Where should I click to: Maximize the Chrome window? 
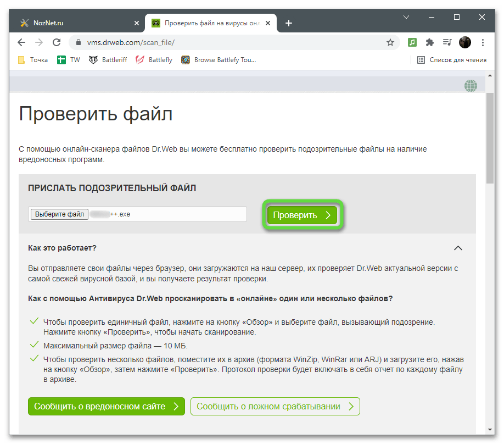pos(456,17)
